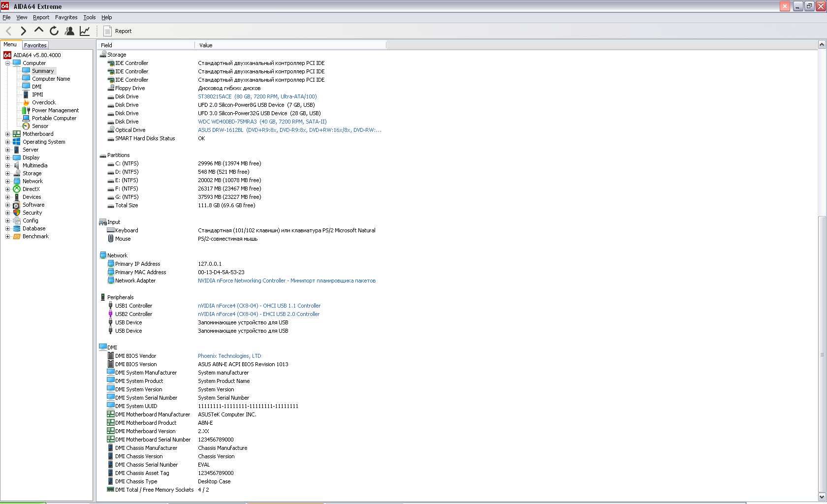Collapse the Computer tree node
Screen dimensions: 827x504
pos(7,63)
